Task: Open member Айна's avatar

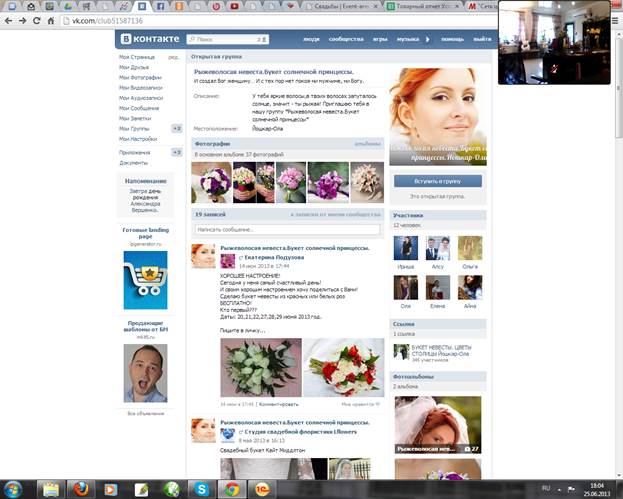Action: [470, 288]
